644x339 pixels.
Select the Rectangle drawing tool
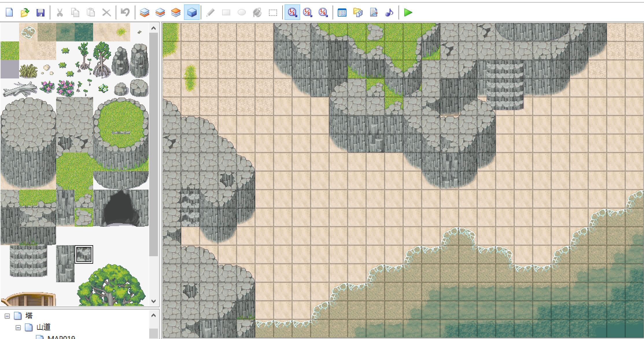226,12
